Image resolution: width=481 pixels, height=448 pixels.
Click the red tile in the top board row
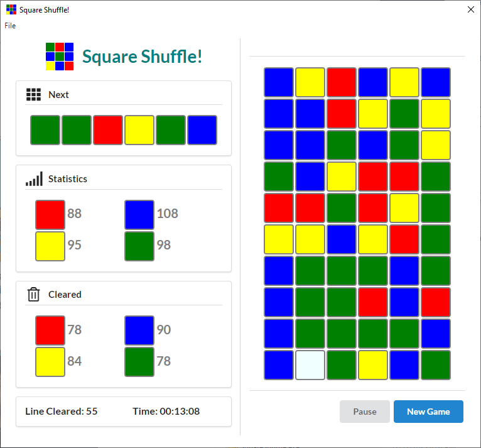342,82
